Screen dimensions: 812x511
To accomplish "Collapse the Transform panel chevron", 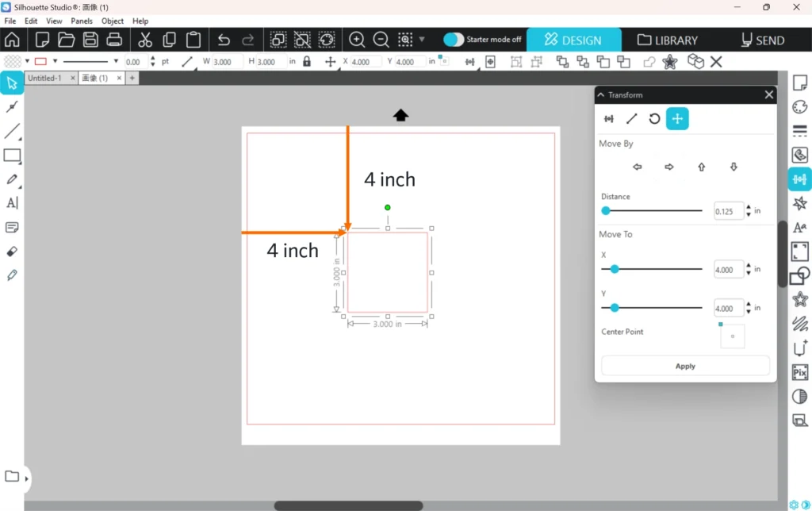I will tap(601, 94).
